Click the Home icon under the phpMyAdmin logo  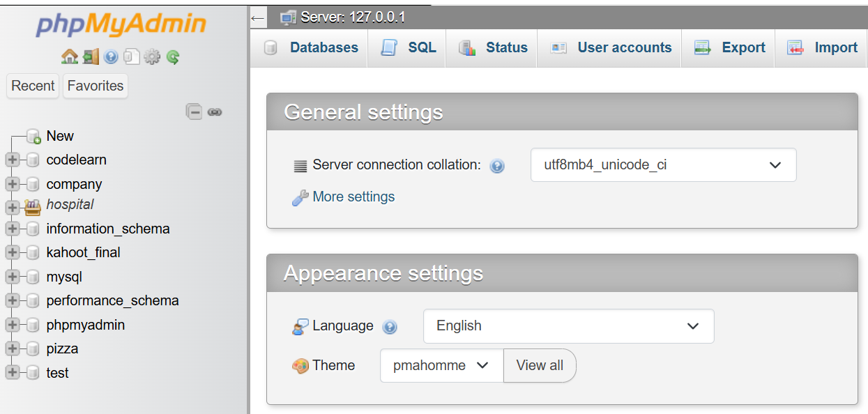69,56
